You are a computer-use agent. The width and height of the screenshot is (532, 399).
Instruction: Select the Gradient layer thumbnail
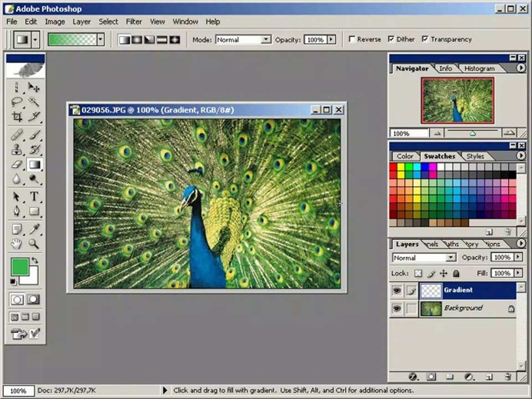[431, 291]
